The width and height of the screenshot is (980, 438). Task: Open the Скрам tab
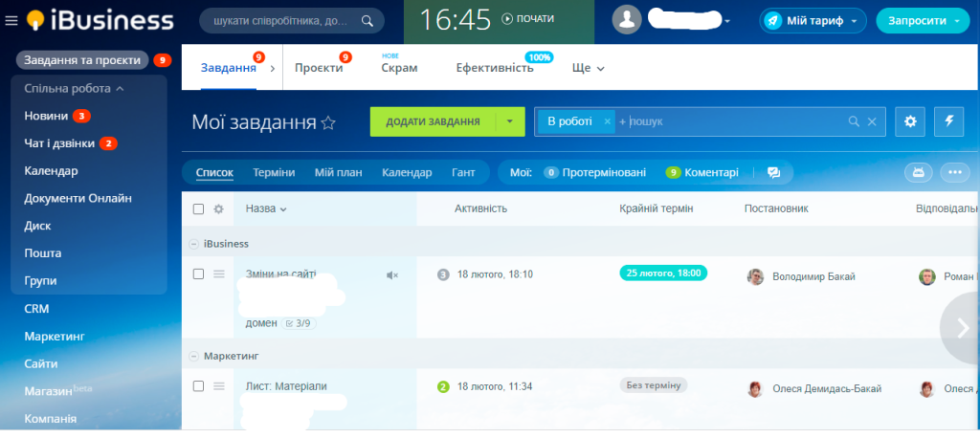(x=399, y=68)
